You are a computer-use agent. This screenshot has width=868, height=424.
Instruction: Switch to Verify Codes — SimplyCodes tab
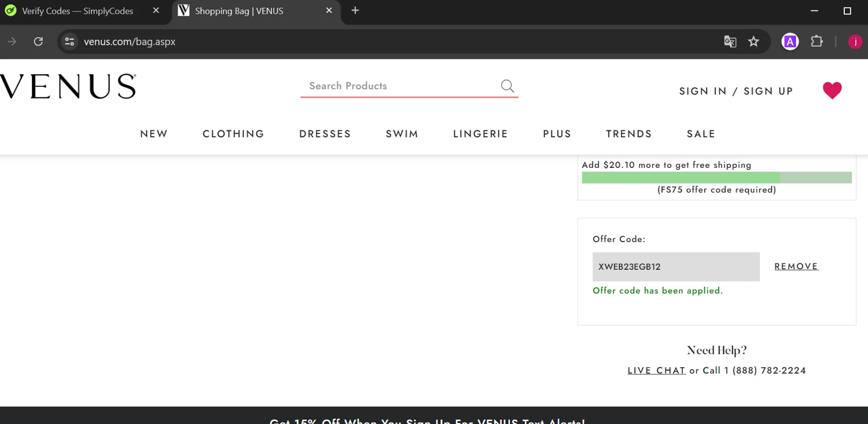coord(78,11)
